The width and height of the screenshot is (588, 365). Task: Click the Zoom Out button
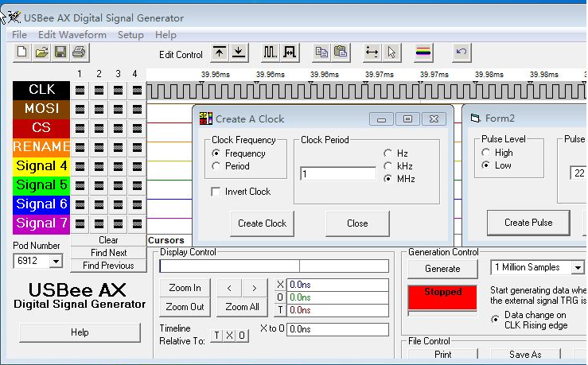click(185, 307)
